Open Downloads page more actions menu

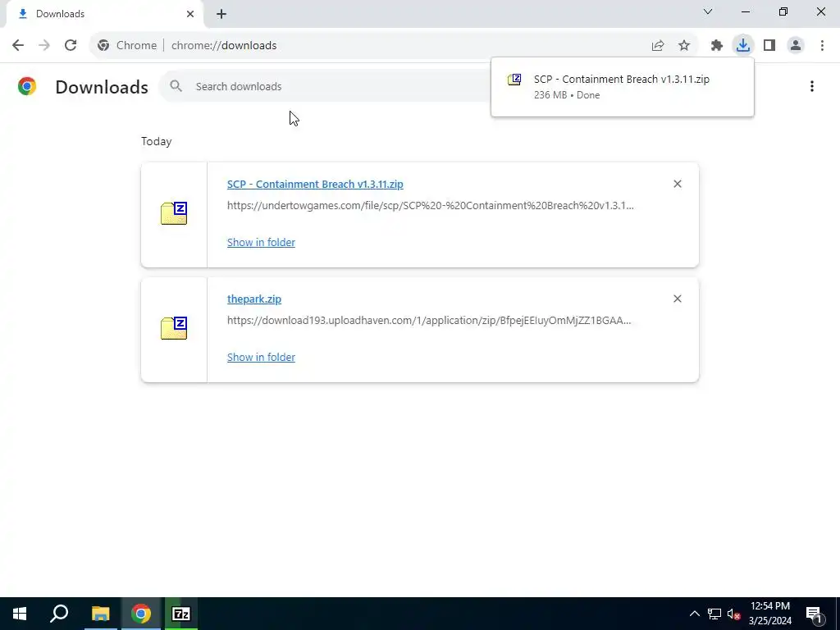click(x=812, y=86)
